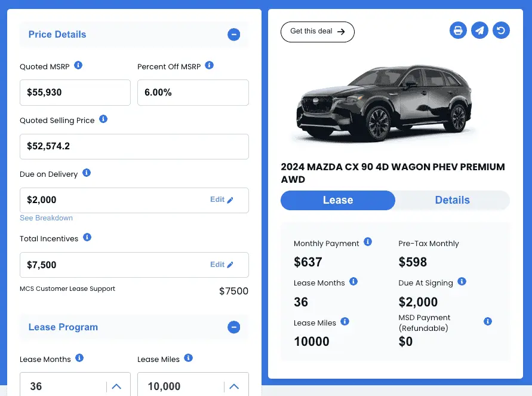Edit the Due on Delivery amount
532x396 pixels.
coord(222,200)
